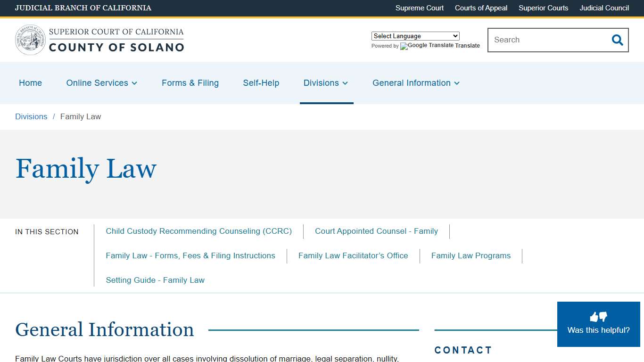Select the Self-Help menu item
The width and height of the screenshot is (644, 362).
[x=261, y=83]
